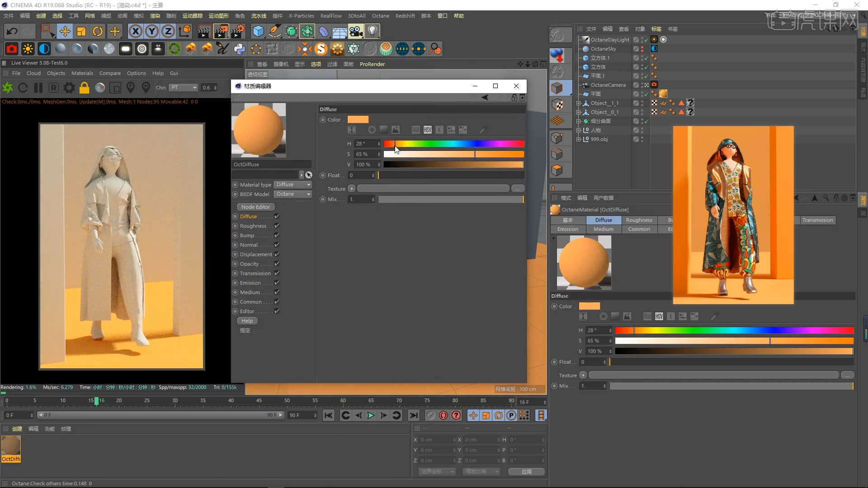Select the Rotate tool in the toolbar
Screen dimensions: 868x488
98,31
